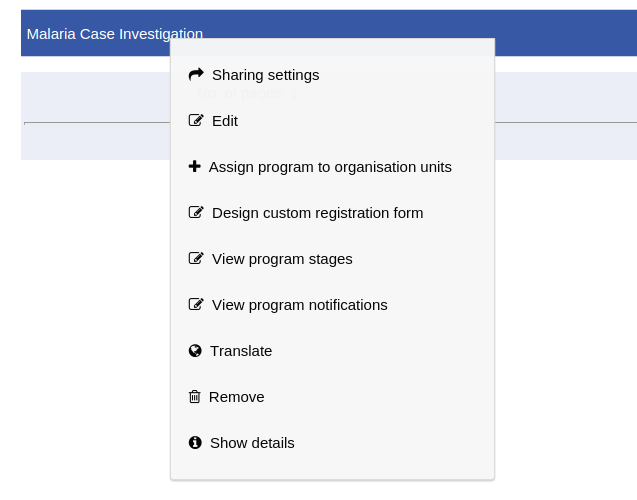Screen dimensions: 637x500
Task: Select View program stages
Action: click(282, 259)
